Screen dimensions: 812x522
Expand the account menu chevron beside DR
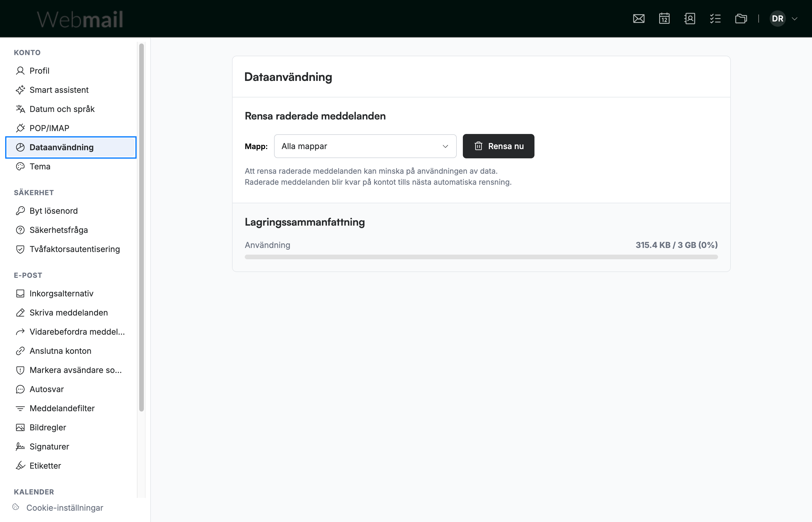[x=794, y=19]
